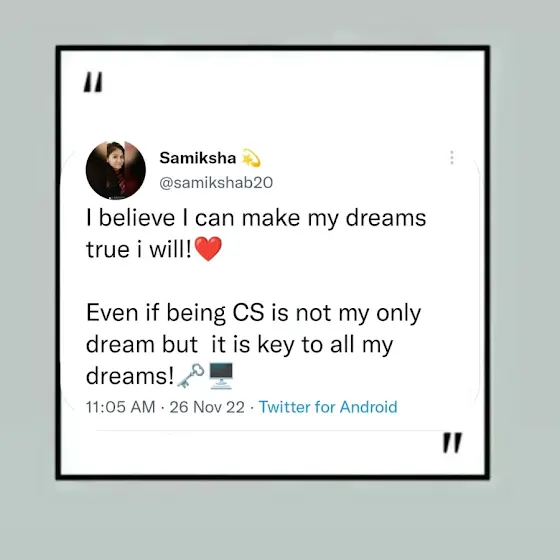Click the desktop computer emoji

point(221,375)
